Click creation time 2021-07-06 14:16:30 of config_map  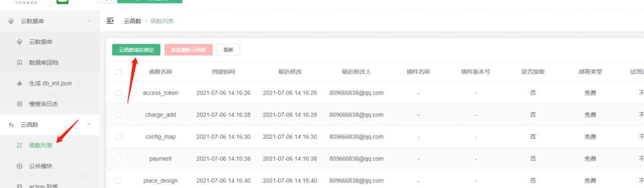tap(223, 137)
